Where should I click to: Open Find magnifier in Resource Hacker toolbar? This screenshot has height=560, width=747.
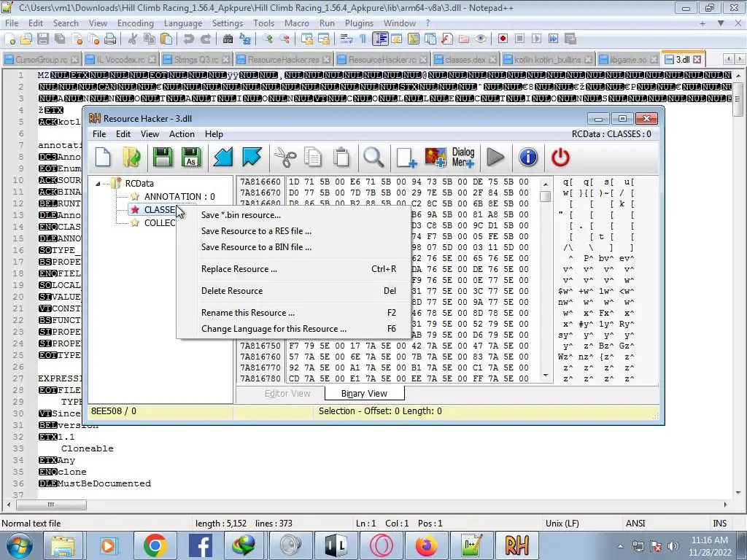click(373, 157)
